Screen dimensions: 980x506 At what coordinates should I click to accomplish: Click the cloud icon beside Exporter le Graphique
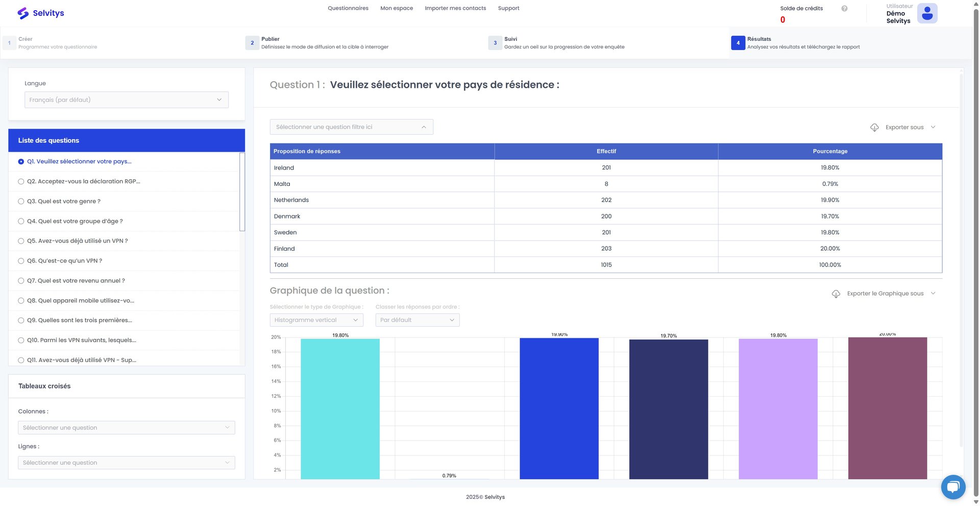click(x=836, y=294)
